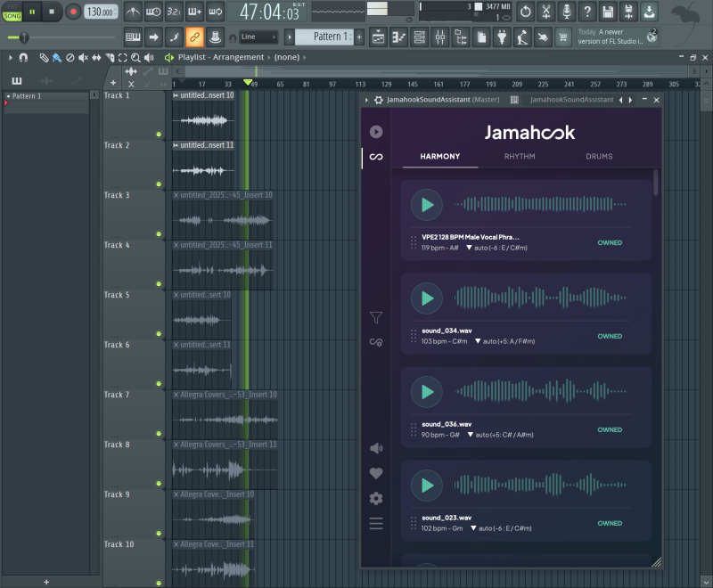
Task: Open the Line snap dropdown
Action: coord(258,37)
